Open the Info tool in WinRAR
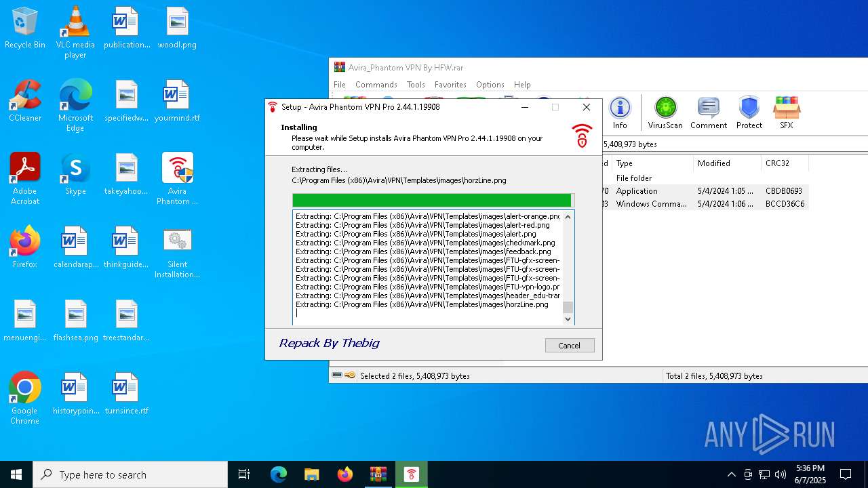 (x=620, y=113)
